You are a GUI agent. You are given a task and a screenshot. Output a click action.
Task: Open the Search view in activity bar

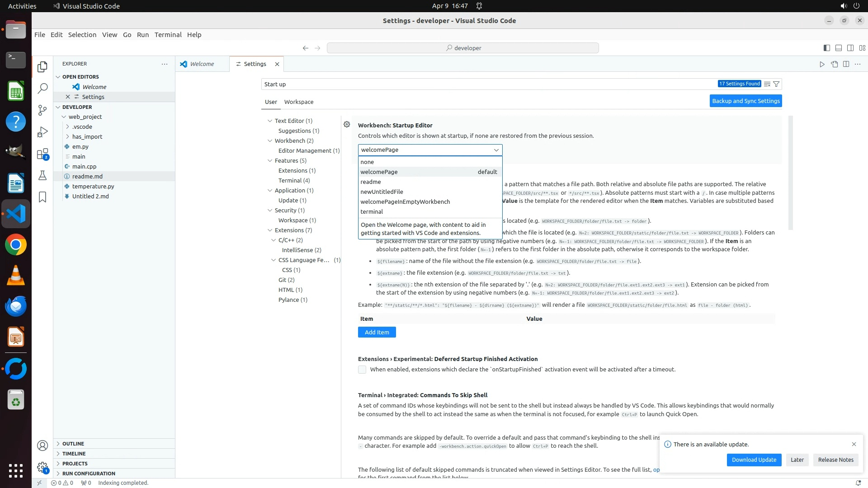click(x=42, y=88)
